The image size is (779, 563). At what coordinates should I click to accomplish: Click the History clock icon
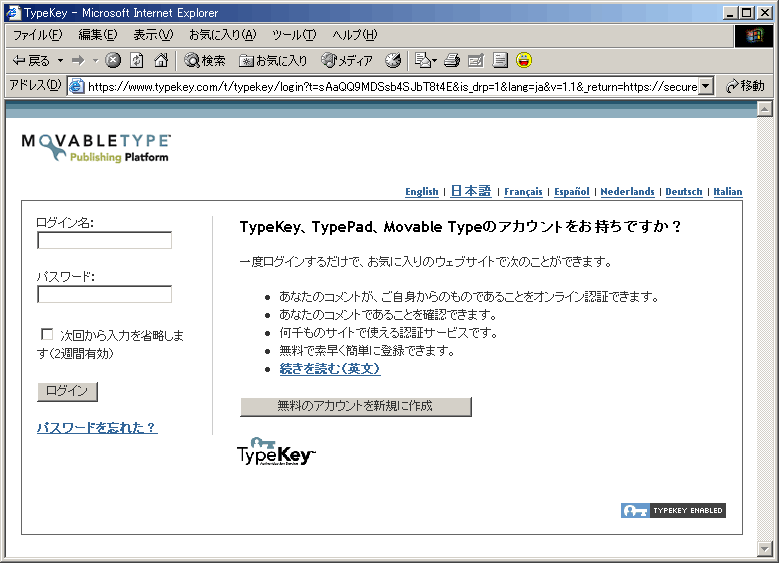[x=393, y=61]
